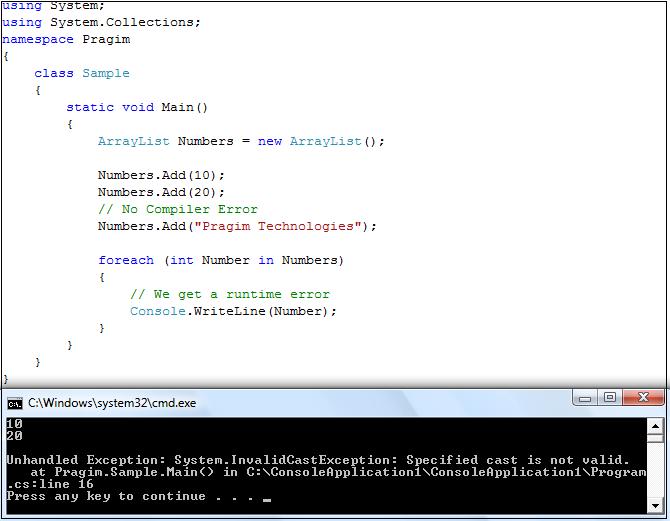Click the "Pragim Technologies" string literal
Screen dimensions: 670x521
coord(280,226)
